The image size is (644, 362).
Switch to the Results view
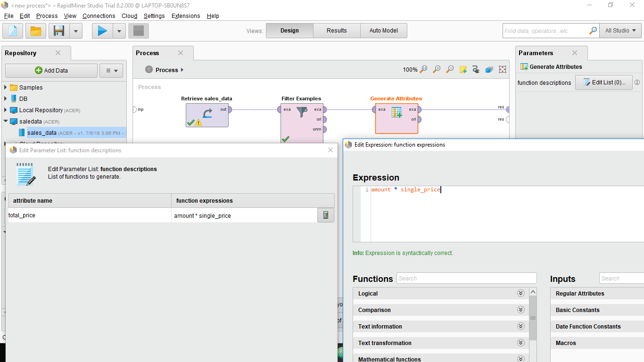(x=337, y=31)
